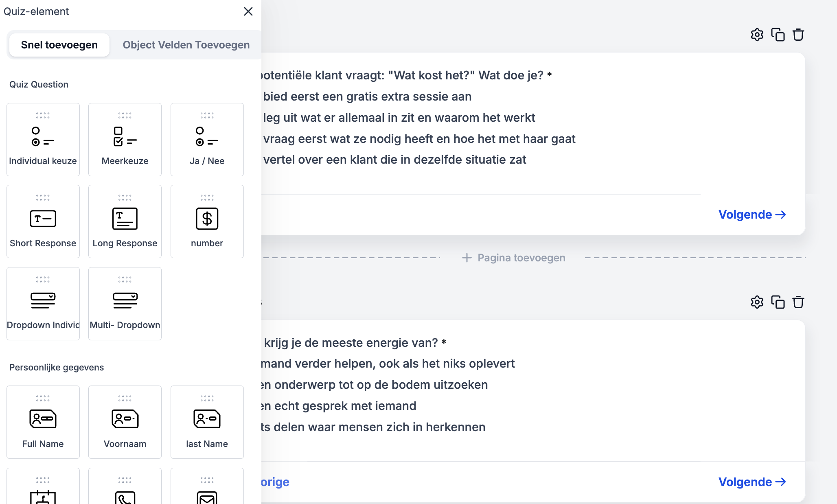Insert the number field element

207,221
